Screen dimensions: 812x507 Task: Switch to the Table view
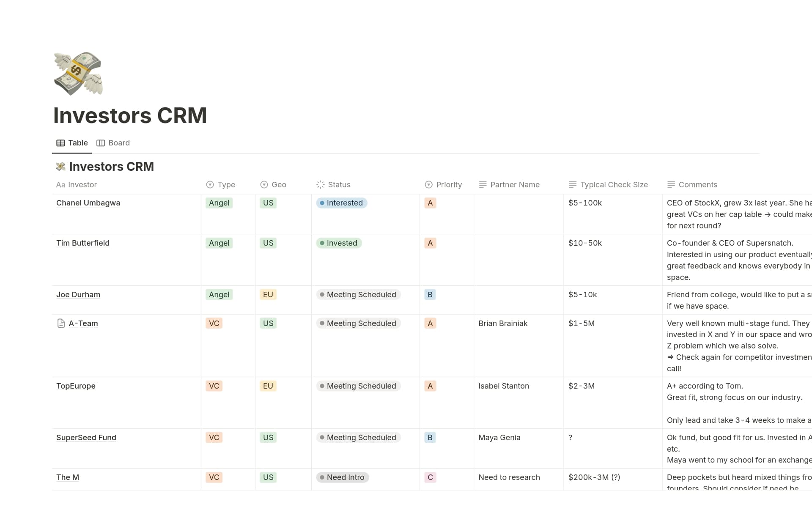pyautogui.click(x=72, y=143)
